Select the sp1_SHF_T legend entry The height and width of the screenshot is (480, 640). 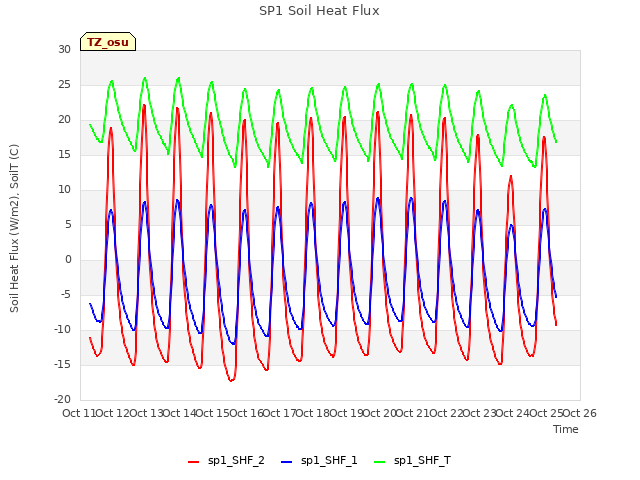[x=412, y=461]
